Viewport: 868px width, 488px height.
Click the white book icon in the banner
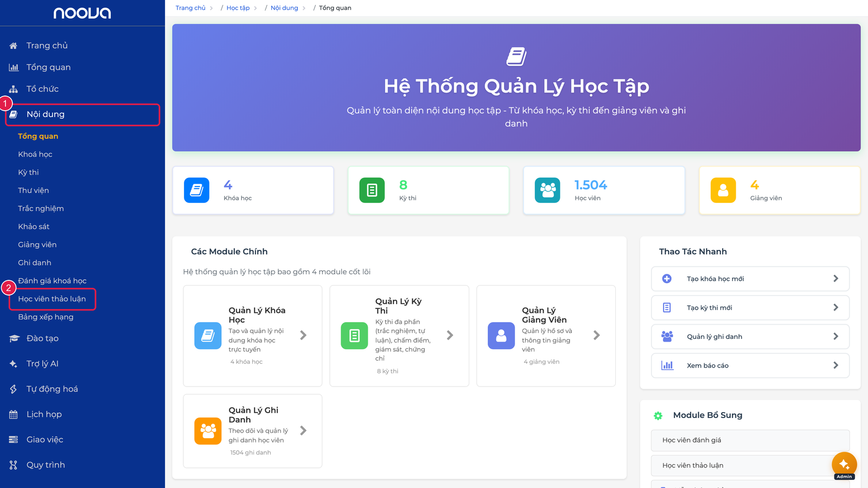[516, 56]
